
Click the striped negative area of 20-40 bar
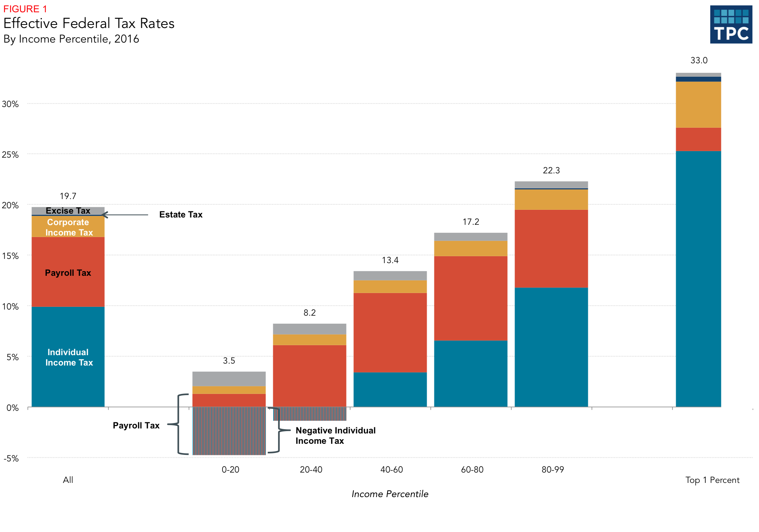310,414
